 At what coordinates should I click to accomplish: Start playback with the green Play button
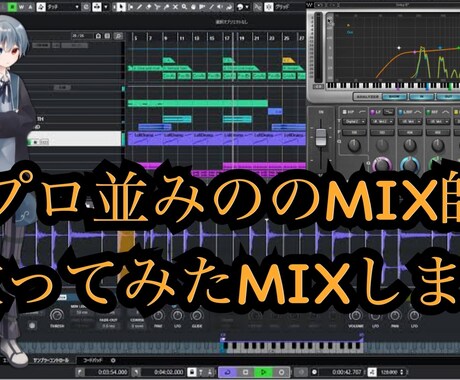point(263,372)
